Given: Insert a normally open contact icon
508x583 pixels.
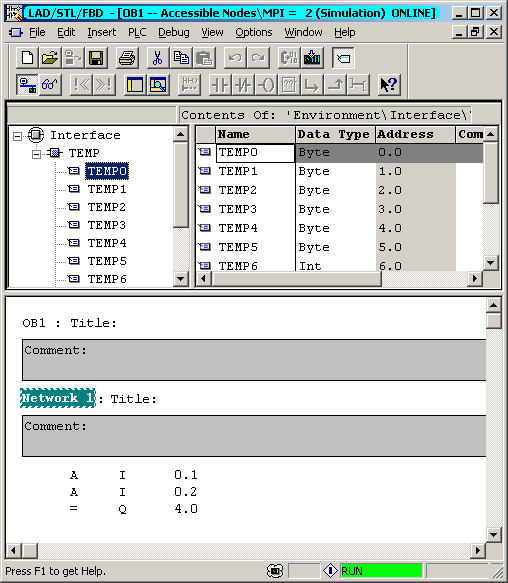Looking at the screenshot, I should (220, 85).
